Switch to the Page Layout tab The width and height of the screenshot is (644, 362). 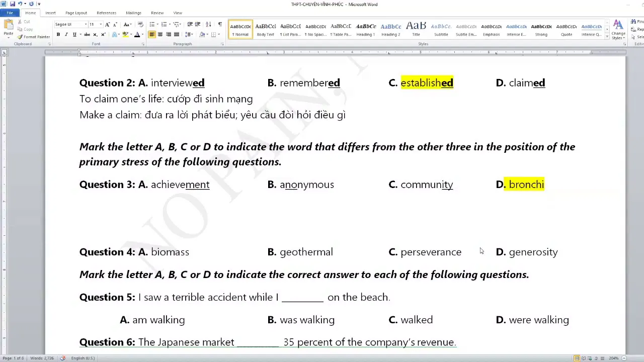[76, 13]
